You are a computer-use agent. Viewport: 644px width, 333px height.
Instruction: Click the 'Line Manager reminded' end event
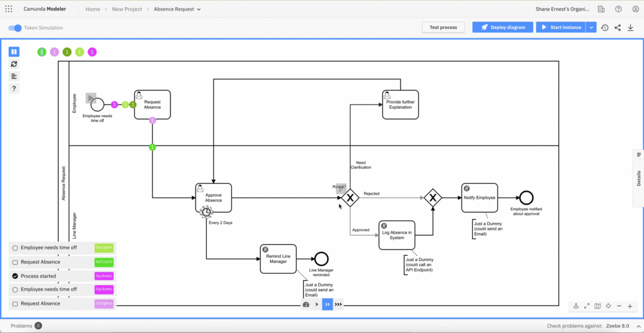tap(321, 259)
